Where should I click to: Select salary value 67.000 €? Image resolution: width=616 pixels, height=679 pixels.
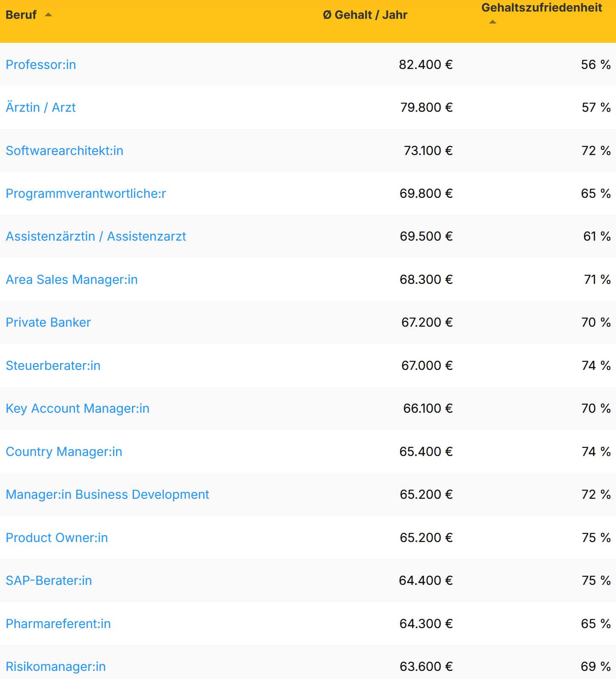pyautogui.click(x=427, y=366)
